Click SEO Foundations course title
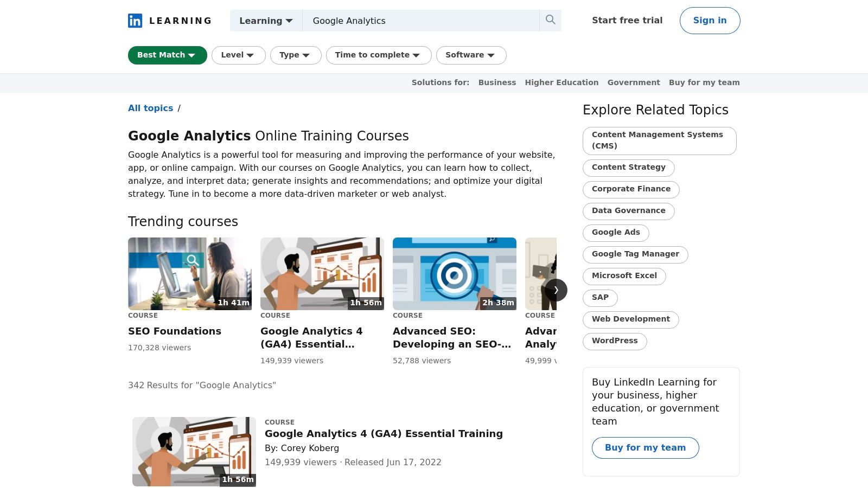The image size is (868, 488). click(x=175, y=331)
